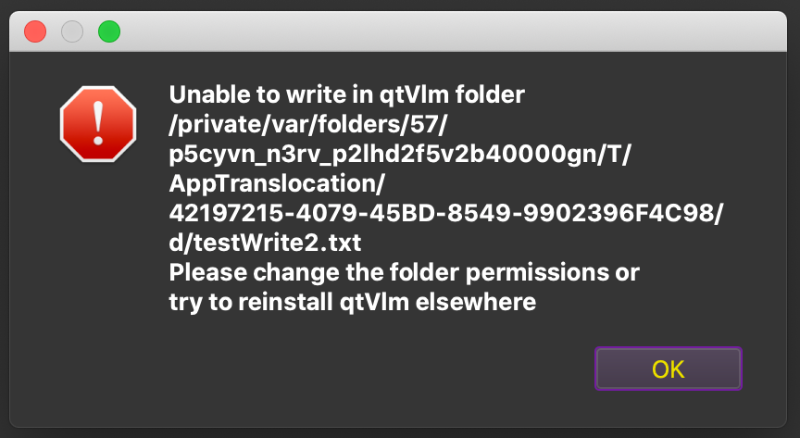Click the 42197215-4079-45BD UUID line
Image resolution: width=800 pixels, height=438 pixels.
coord(446,213)
